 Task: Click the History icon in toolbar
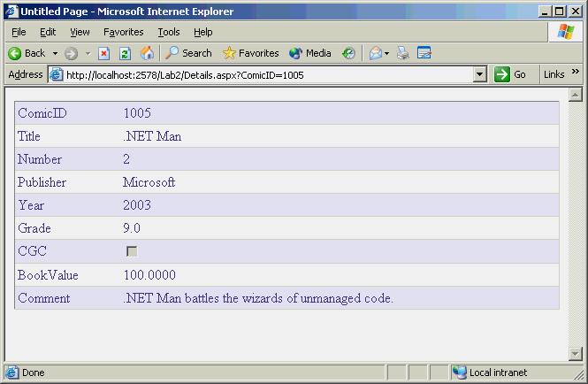[348, 53]
